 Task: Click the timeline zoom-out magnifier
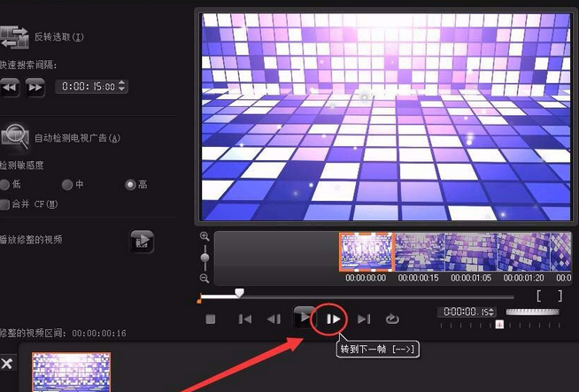coord(205,279)
